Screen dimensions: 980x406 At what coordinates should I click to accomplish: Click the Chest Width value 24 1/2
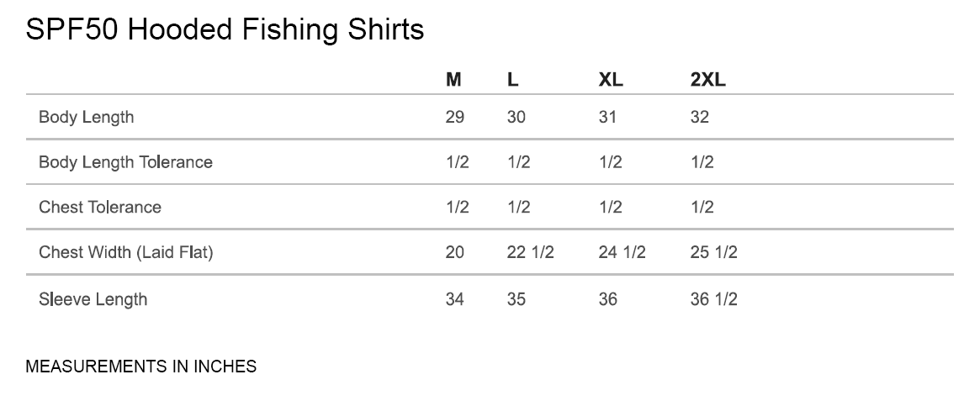coord(622,252)
